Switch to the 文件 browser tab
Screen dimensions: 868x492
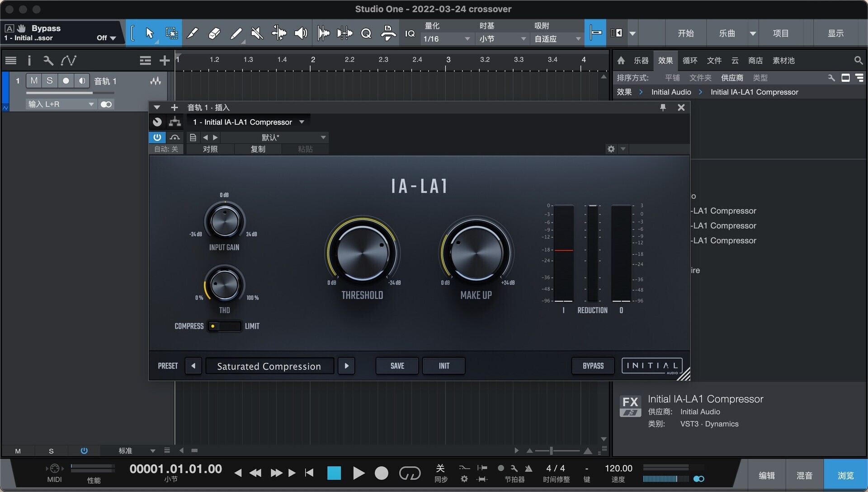[x=714, y=61]
